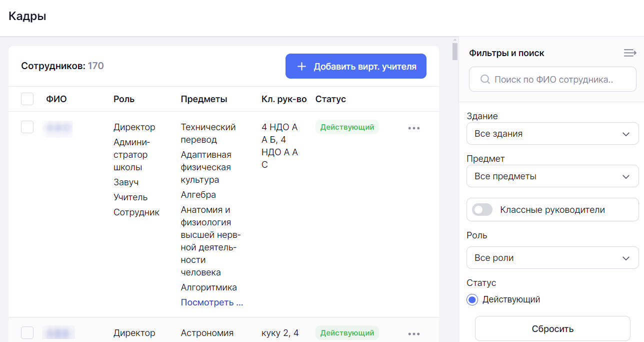Click the plus icon on the add teacher button
644x342 pixels.
(x=301, y=66)
